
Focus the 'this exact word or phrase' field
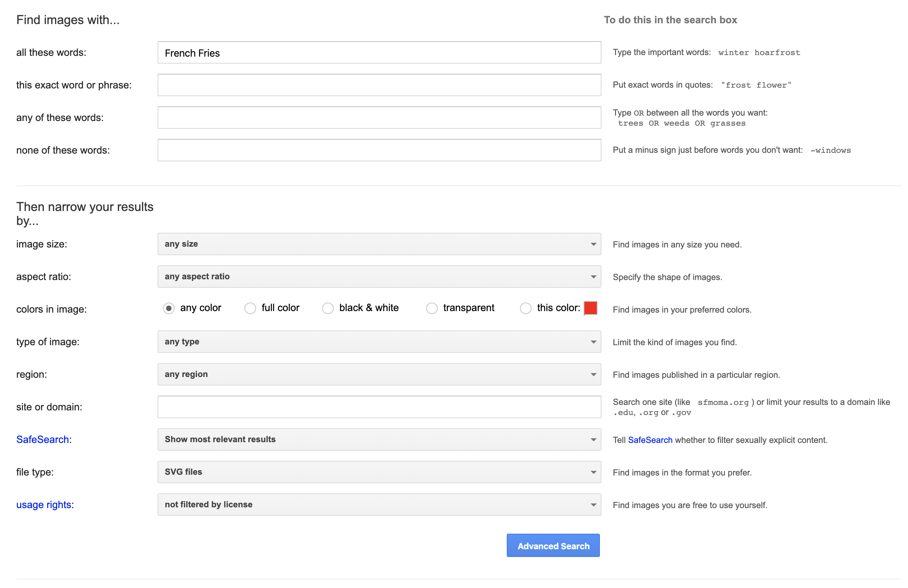point(379,85)
